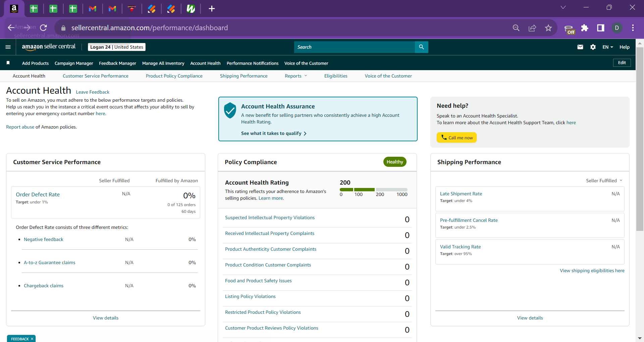The height and width of the screenshot is (342, 644).
Task: Open Suspected Intellectual Property Violations
Action: pyautogui.click(x=270, y=217)
